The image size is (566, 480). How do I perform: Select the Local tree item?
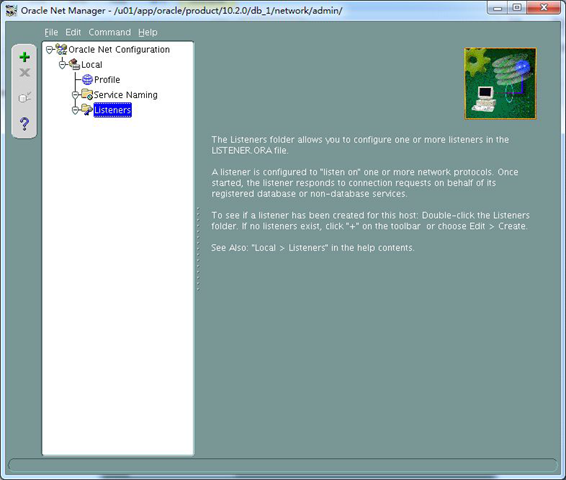coord(92,65)
